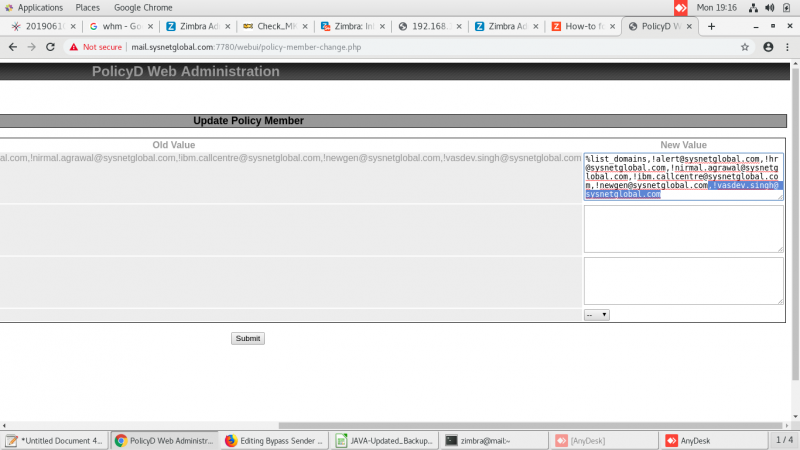Click the Old Value column header
Screen dimensions: 800x450
pyautogui.click(x=173, y=145)
